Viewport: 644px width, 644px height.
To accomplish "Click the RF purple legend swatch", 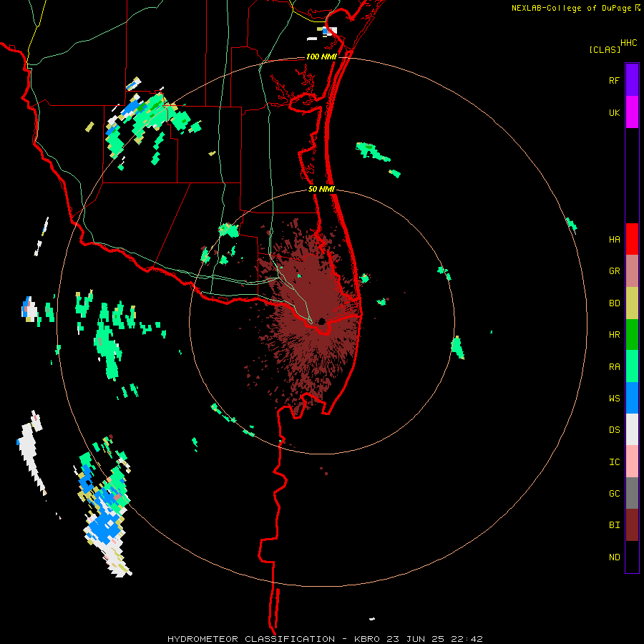I will point(632,80).
